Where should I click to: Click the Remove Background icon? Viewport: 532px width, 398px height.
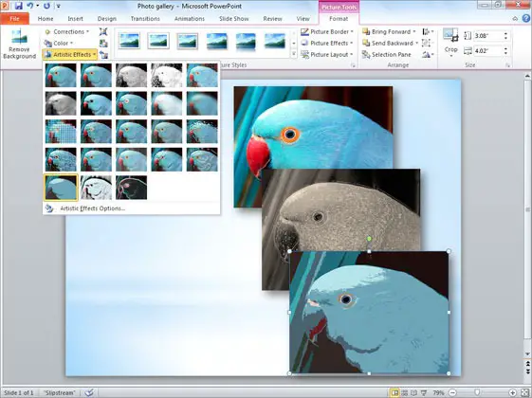pyautogui.click(x=19, y=44)
